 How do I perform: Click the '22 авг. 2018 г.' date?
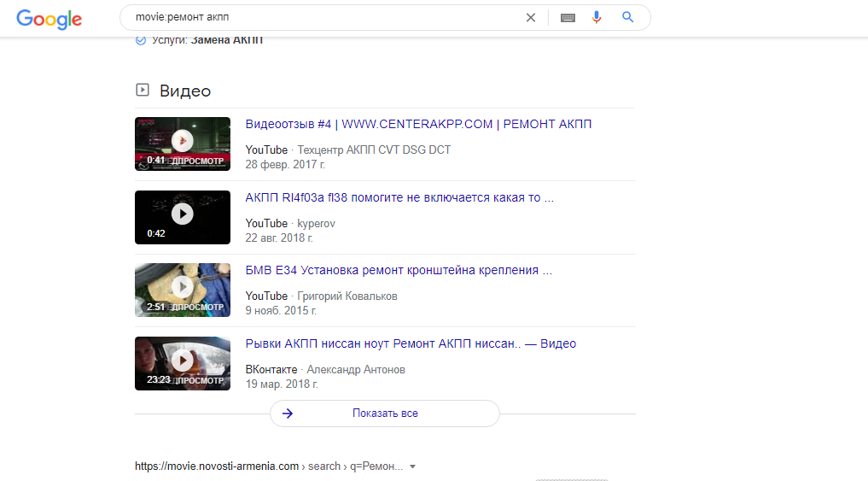tap(279, 238)
